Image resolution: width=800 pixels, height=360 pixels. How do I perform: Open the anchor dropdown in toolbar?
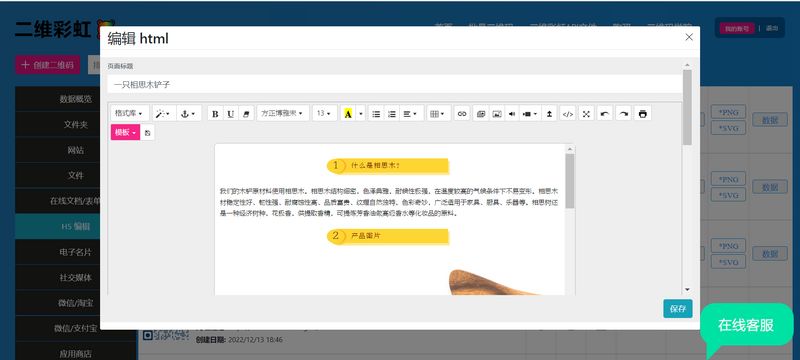[188, 114]
